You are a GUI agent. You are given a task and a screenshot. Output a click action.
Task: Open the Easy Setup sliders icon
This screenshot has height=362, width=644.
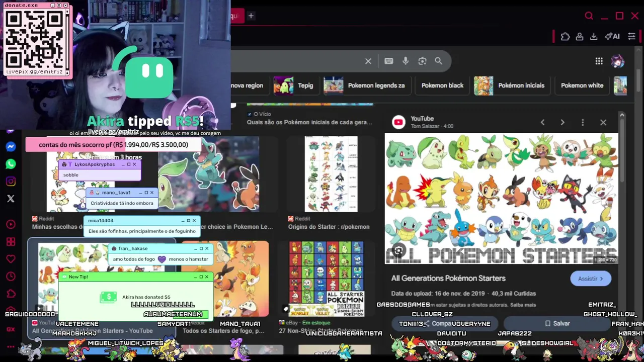point(631,36)
